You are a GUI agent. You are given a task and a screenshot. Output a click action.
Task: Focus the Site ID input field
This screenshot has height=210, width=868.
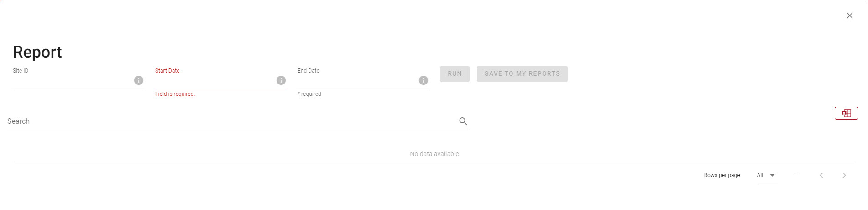tap(72, 80)
